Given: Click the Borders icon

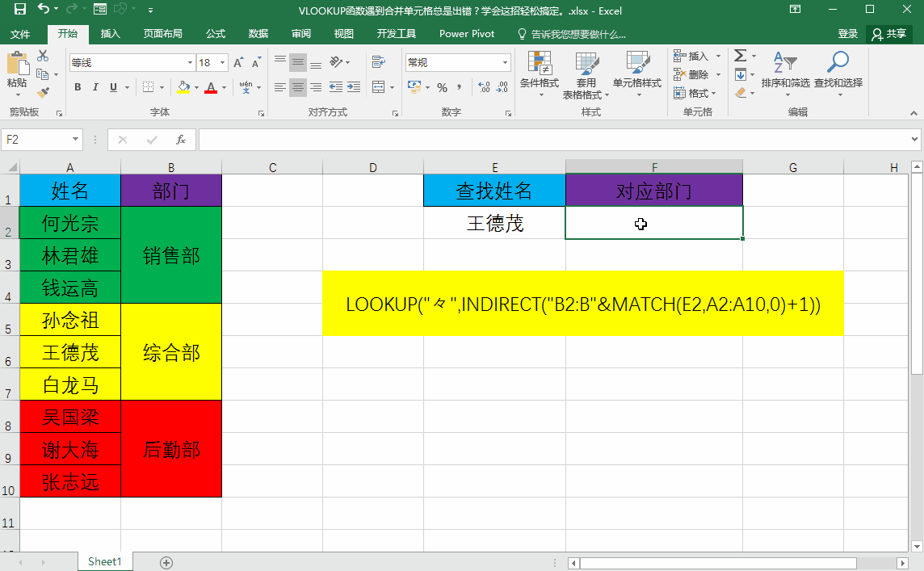Looking at the screenshot, I should pyautogui.click(x=149, y=87).
